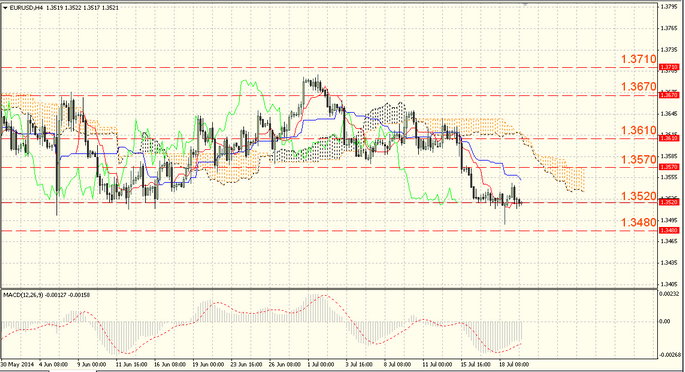Click the 16 Jun 08:00 time label

click(x=169, y=364)
